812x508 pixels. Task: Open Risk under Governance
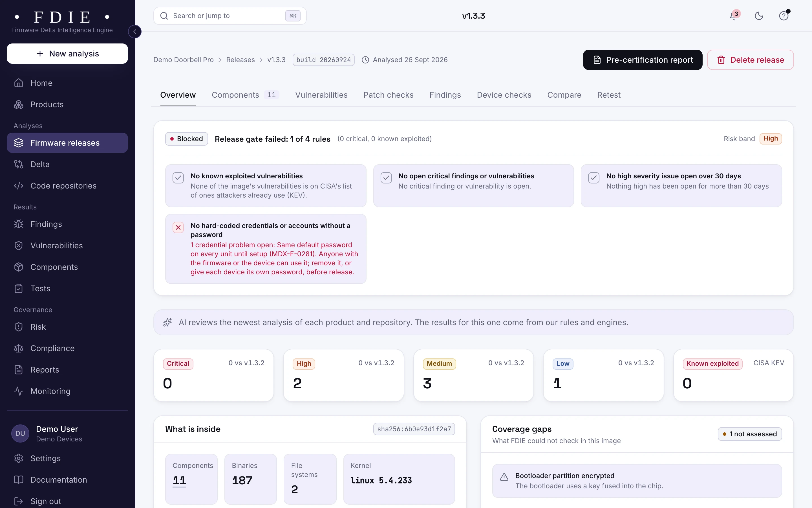(67, 327)
